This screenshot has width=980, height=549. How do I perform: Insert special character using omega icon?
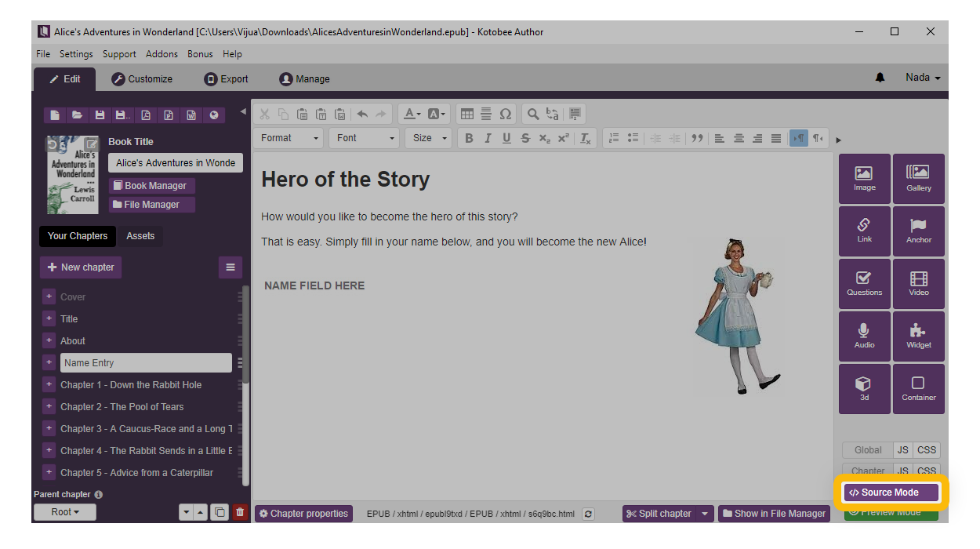click(x=506, y=114)
